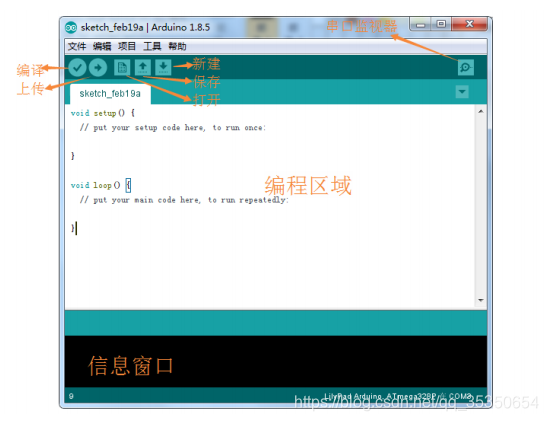Expand the tab options dropdown arrow
This screenshot has height=421, width=548.
tap(462, 92)
